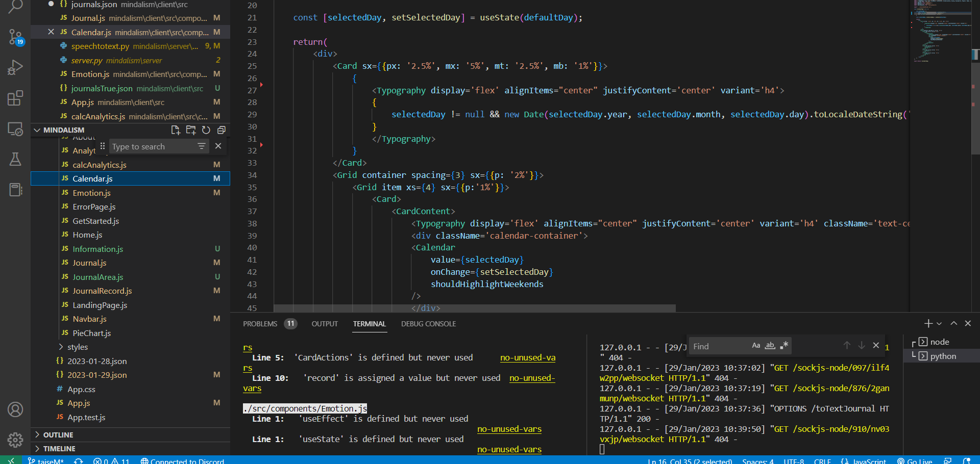Open the Extensions view
The height and width of the screenshot is (464, 980).
pos(15,98)
